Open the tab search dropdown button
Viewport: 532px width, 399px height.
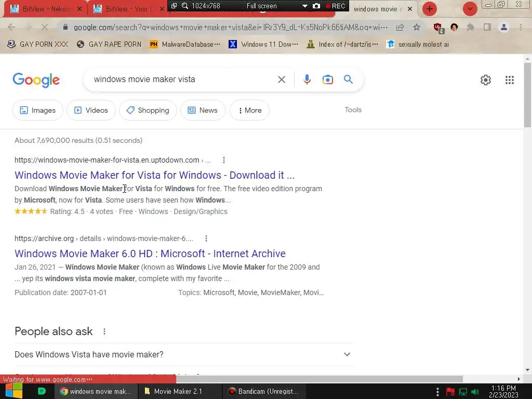470,9
